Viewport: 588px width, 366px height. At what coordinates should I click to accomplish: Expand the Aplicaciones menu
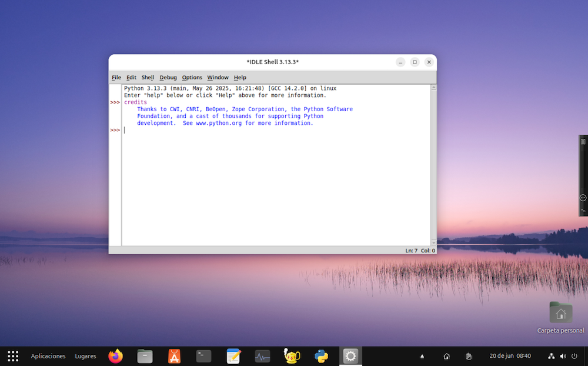[48, 356]
